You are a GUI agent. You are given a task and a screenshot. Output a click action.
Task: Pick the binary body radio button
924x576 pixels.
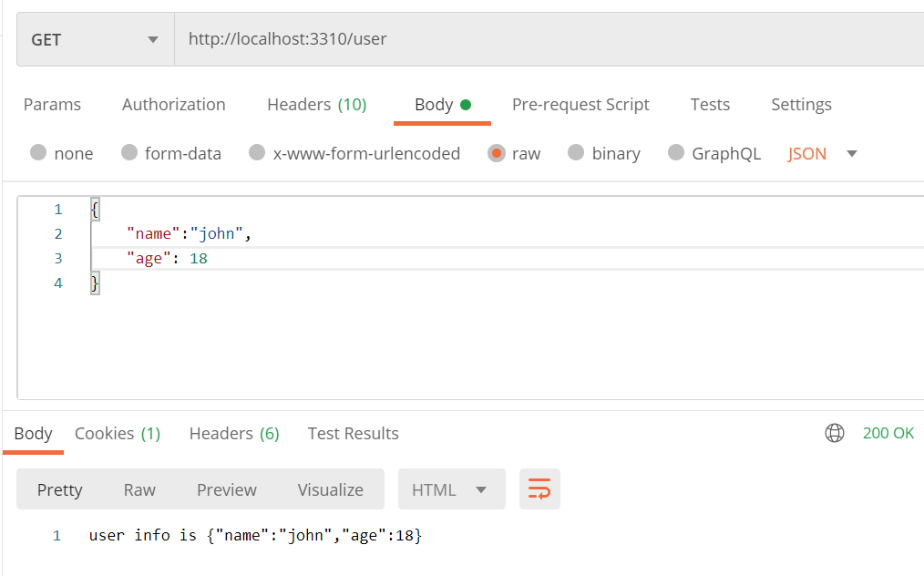(x=577, y=153)
